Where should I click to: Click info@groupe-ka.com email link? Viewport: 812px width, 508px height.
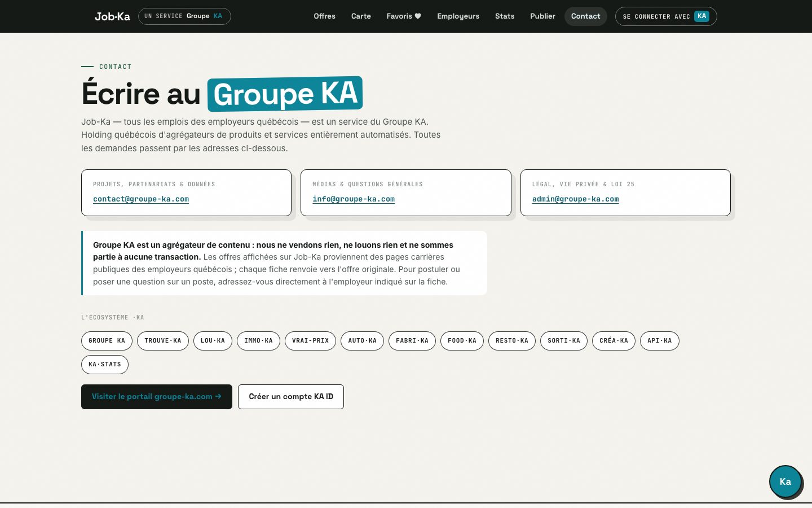(354, 199)
